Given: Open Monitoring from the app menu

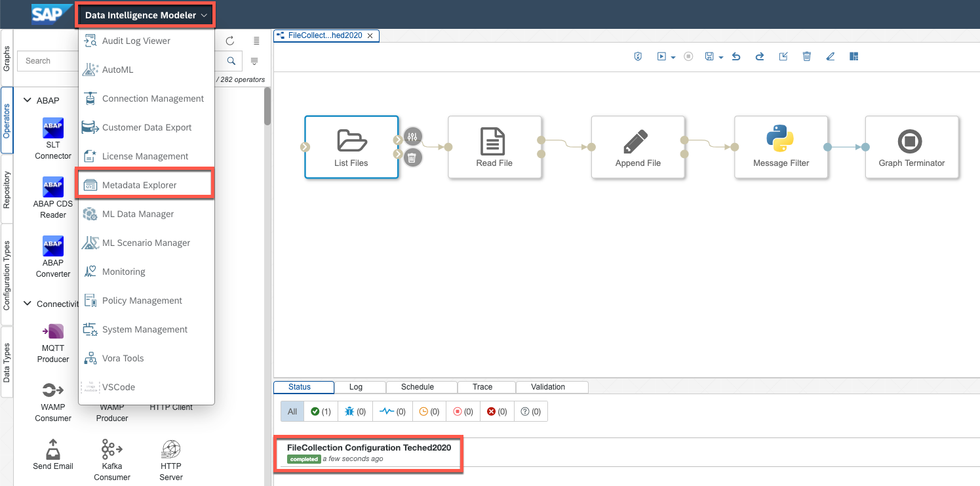Looking at the screenshot, I should click(x=146, y=272).
